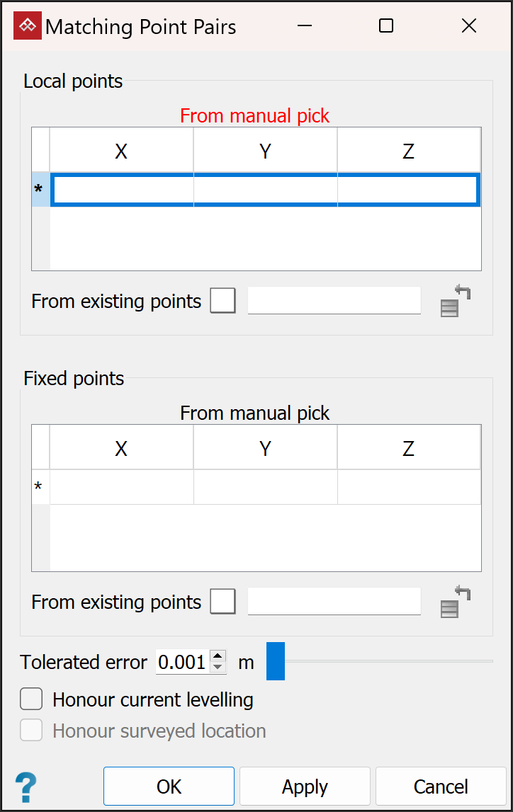The height and width of the screenshot is (812, 513).
Task: Click the Tolerated error slider handle
Action: [275, 661]
